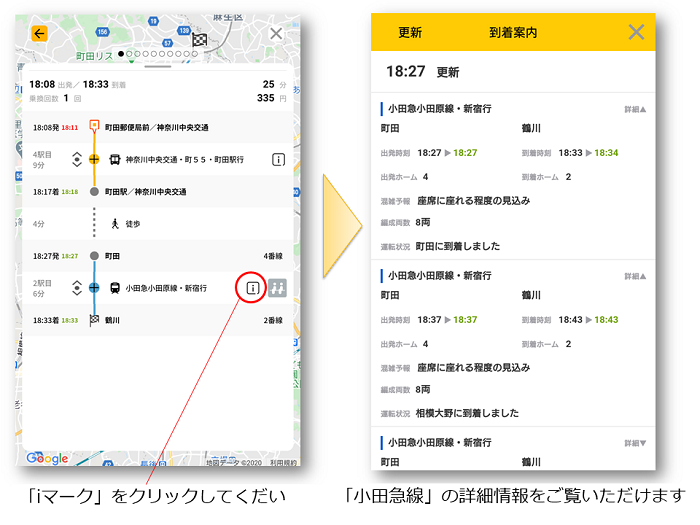The height and width of the screenshot is (525, 700).
Task: Click 町田駅／神奈川中央交通 stop name
Action: (146, 192)
